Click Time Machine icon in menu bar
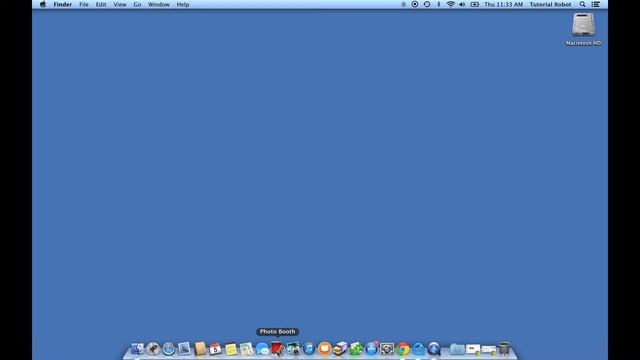This screenshot has width=640, height=360. 427,4
